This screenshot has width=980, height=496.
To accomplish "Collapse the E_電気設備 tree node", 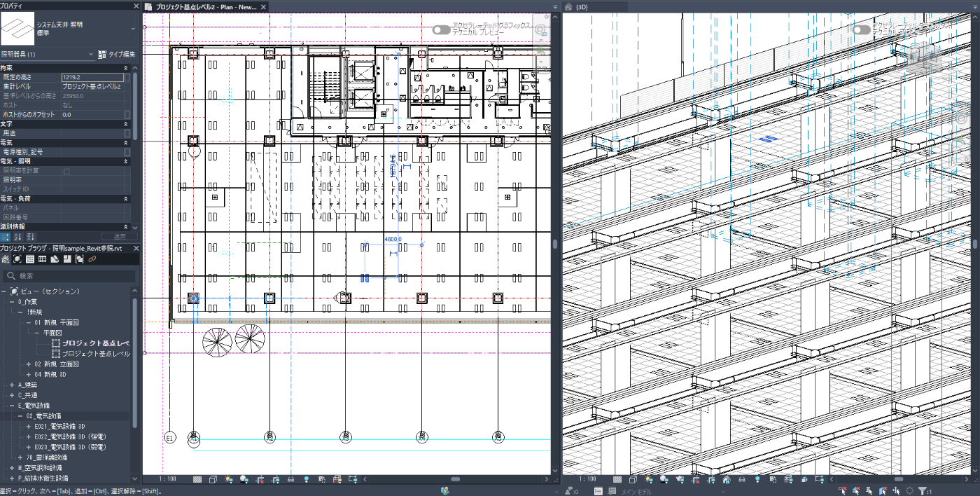I will (x=11, y=406).
